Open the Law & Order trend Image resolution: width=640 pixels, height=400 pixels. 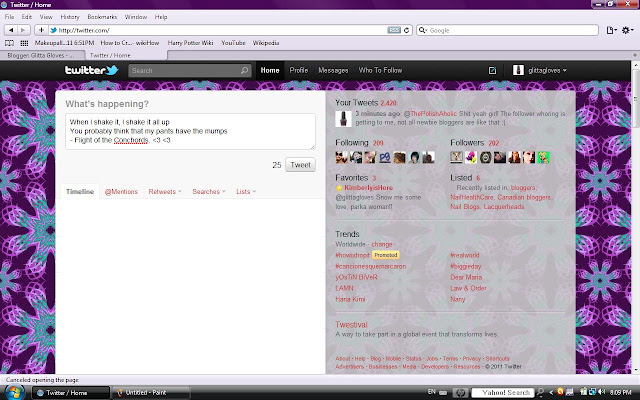tap(468, 288)
